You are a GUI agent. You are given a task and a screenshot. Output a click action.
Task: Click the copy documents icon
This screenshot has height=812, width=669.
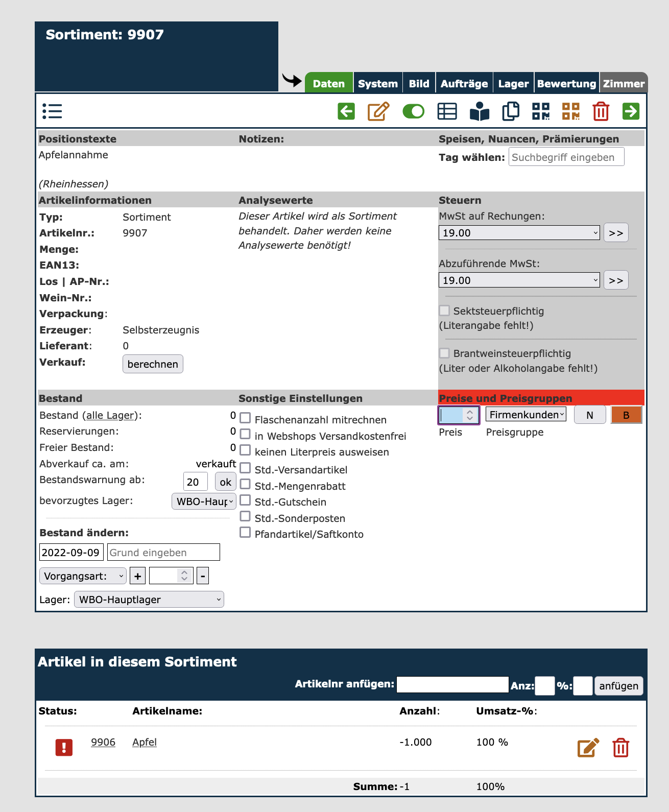511,111
